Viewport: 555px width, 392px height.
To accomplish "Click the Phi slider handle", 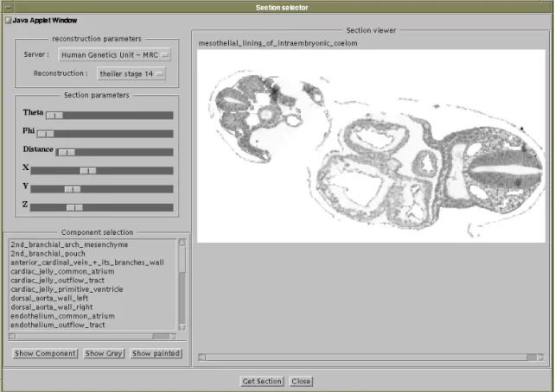I will [x=46, y=134].
